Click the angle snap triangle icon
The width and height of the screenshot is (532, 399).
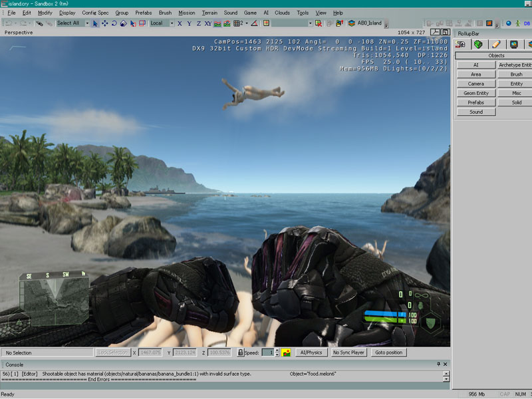pos(254,23)
